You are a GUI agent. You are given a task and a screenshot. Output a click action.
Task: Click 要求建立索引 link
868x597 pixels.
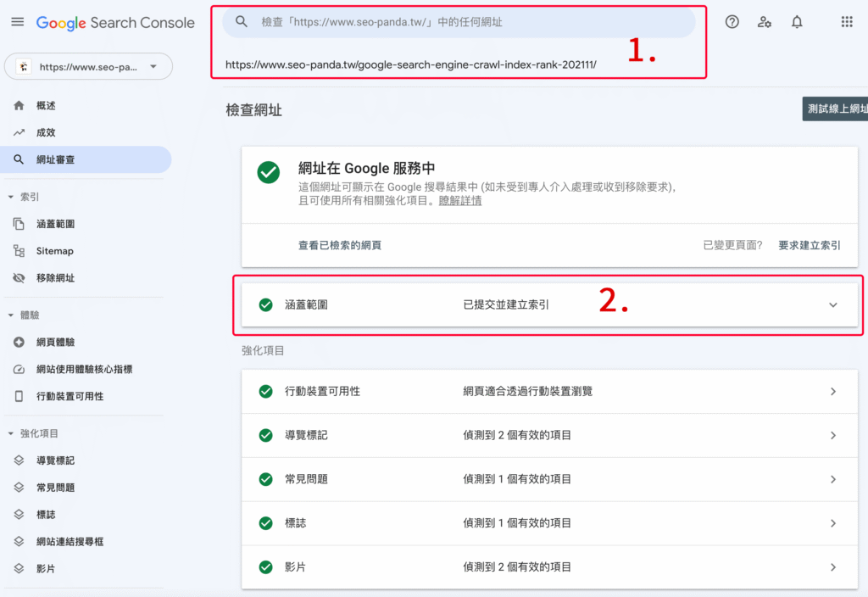[x=810, y=245]
